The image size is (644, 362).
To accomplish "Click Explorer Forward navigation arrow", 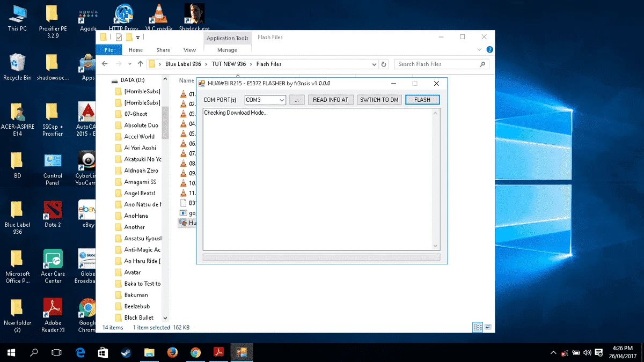I will [119, 64].
